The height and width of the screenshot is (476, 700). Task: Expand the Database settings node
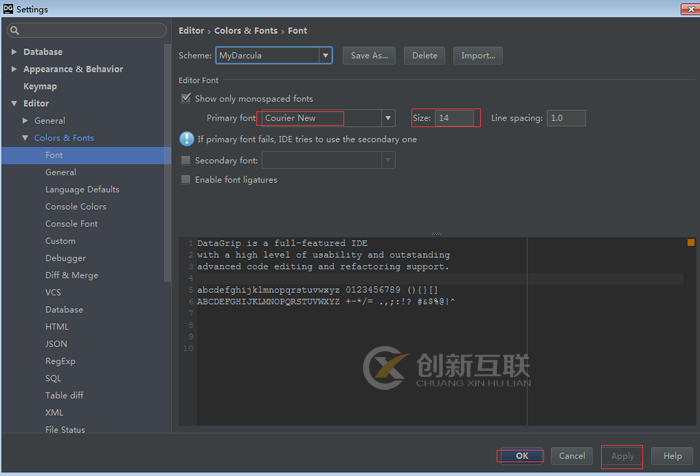(x=14, y=52)
